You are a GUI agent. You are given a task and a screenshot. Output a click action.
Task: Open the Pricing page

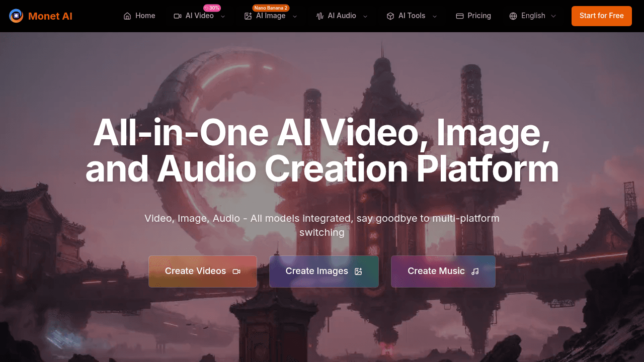point(479,16)
